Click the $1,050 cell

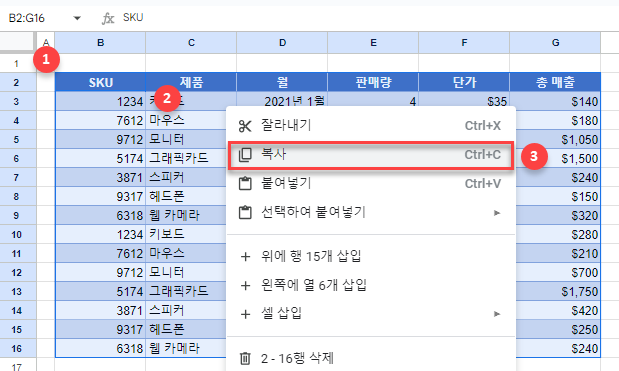[x=558, y=140]
